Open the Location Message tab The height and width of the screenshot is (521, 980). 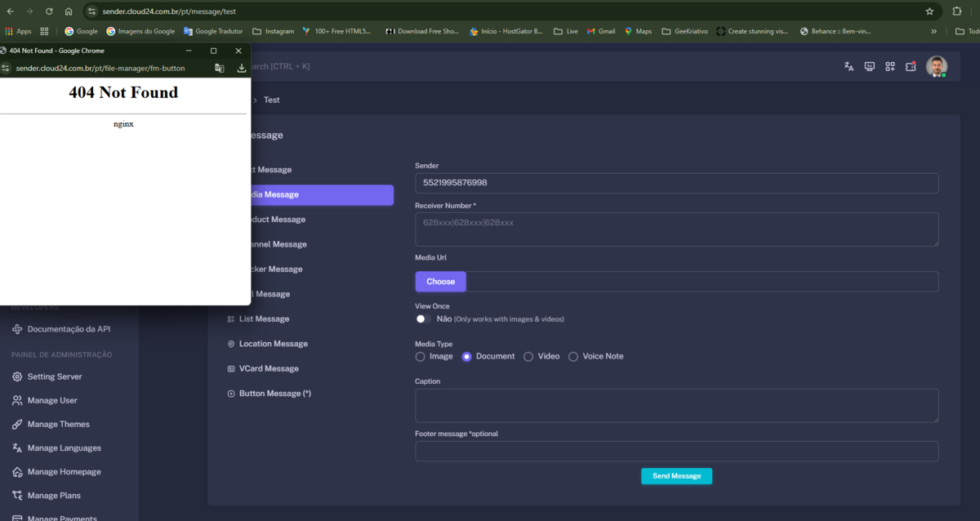[x=273, y=344]
